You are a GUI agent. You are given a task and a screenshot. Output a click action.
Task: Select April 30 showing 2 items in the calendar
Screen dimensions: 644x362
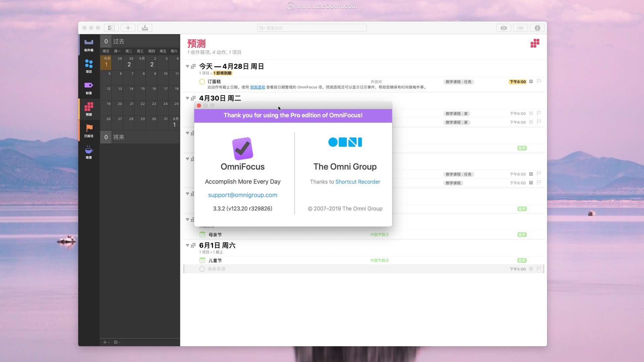129,62
